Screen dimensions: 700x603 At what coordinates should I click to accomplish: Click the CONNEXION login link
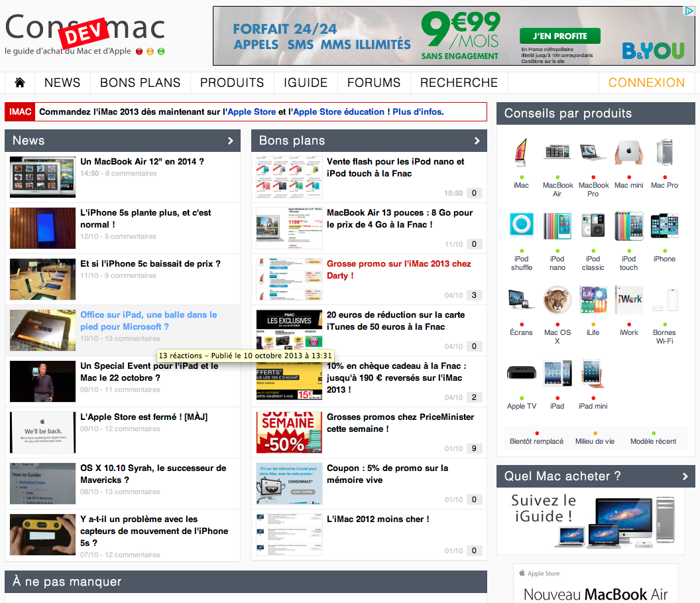coord(646,82)
